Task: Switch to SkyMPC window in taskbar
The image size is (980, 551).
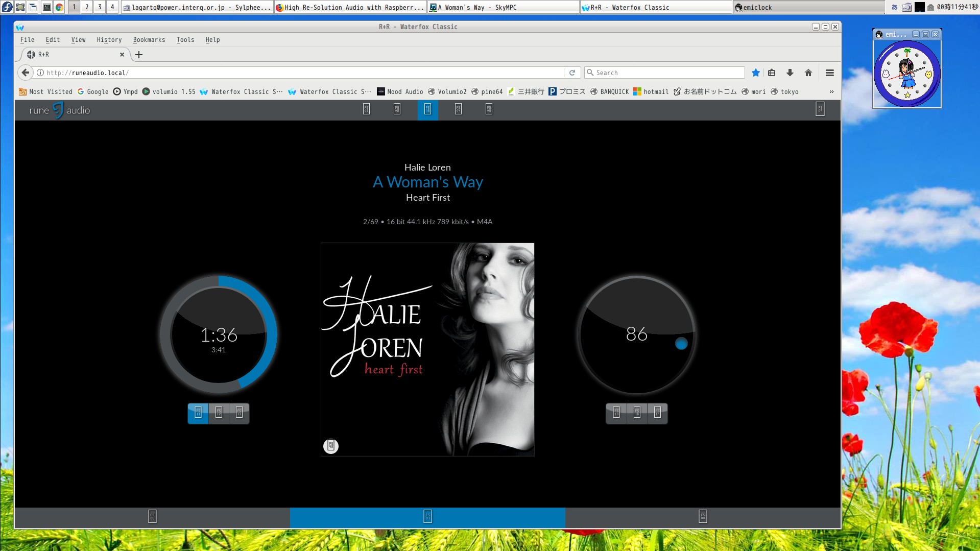Action: point(503,7)
